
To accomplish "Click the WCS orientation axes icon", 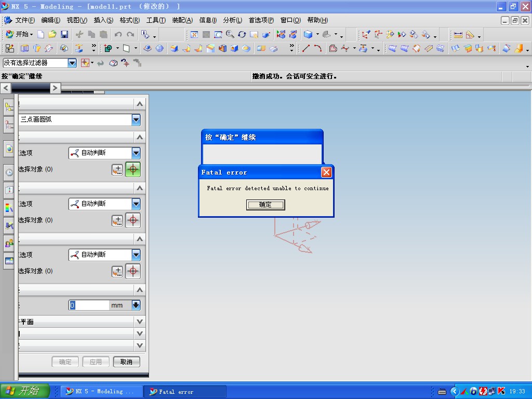I will pyautogui.click(x=366, y=34).
